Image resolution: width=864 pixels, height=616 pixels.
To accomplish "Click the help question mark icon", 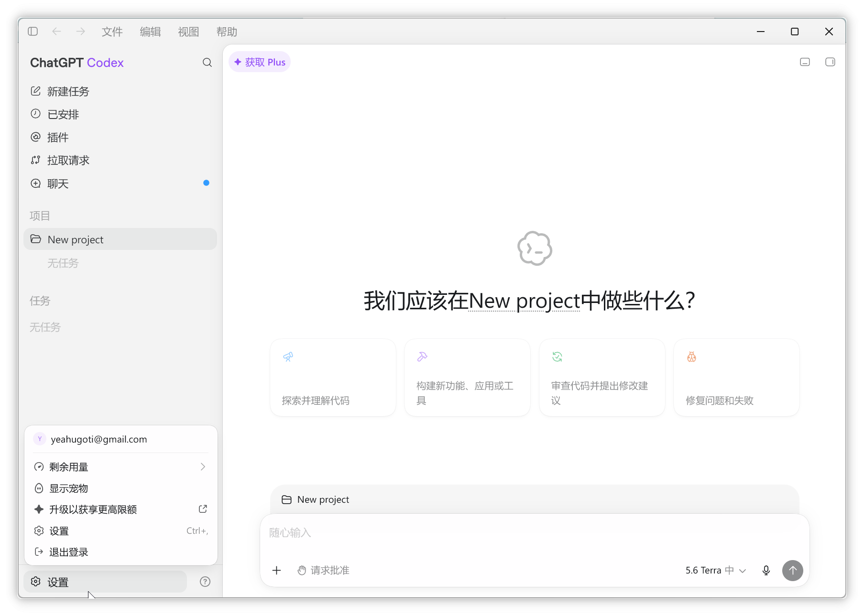I will [205, 582].
